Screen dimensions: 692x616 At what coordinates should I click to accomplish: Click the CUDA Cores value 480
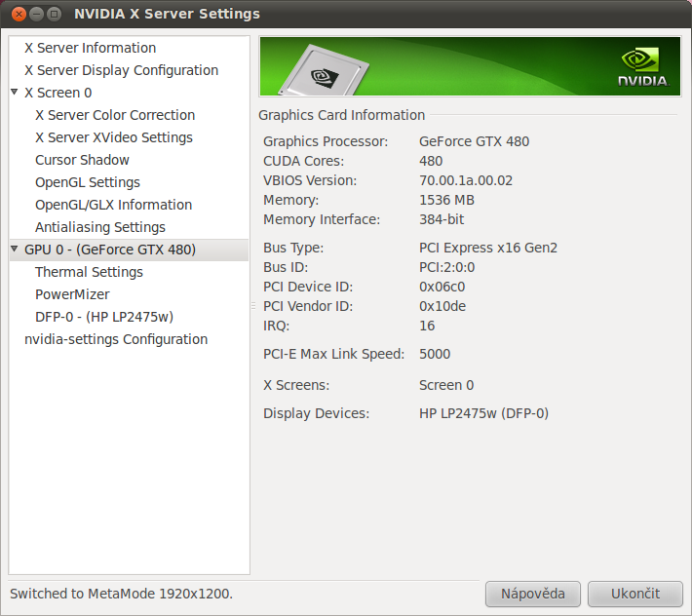pyautogui.click(x=431, y=161)
